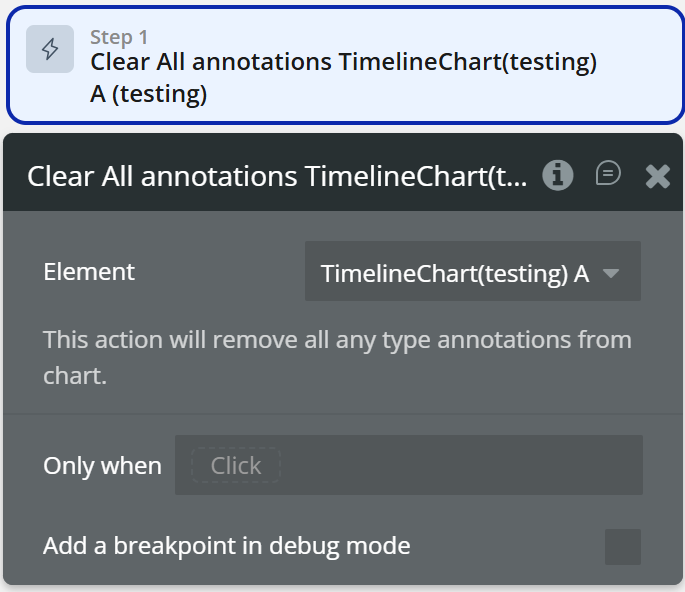Open the info icon in panel header

[x=557, y=175]
